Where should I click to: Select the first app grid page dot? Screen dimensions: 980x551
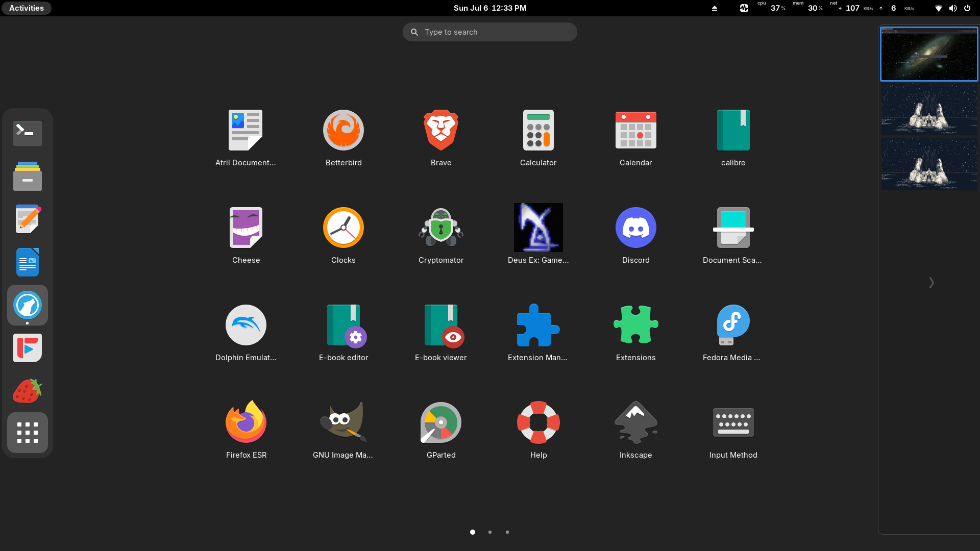coord(473,532)
